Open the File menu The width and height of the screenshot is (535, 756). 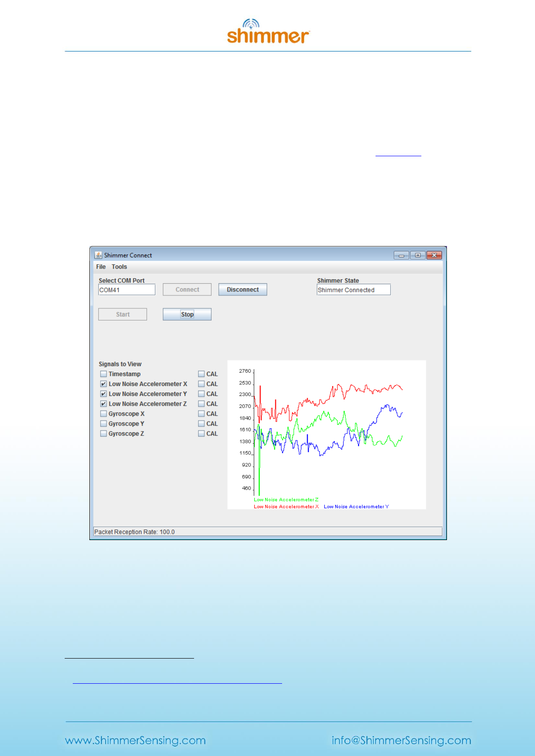click(x=101, y=267)
